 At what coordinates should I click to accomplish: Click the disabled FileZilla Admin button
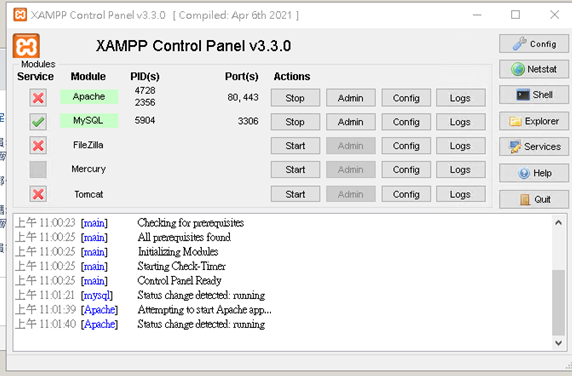tap(351, 146)
